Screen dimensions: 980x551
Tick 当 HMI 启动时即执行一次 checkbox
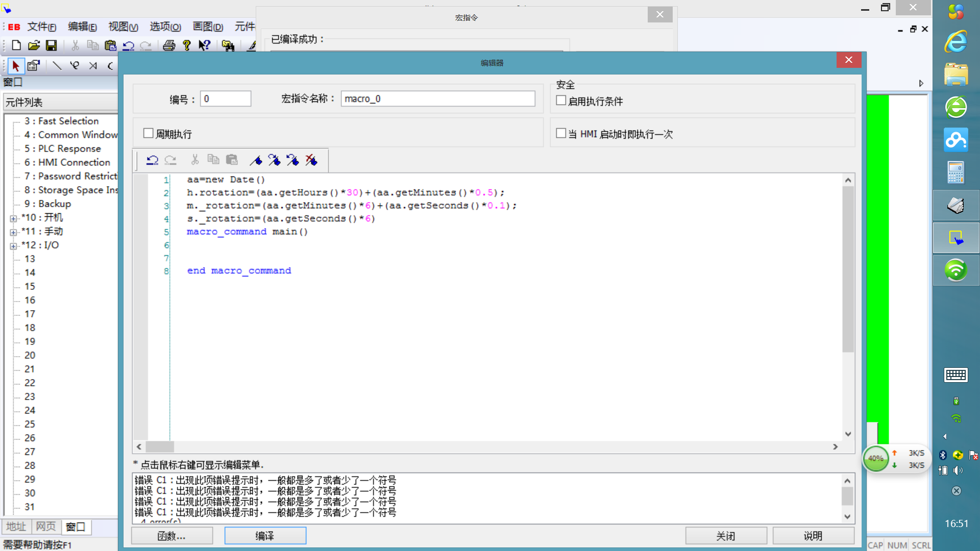561,133
